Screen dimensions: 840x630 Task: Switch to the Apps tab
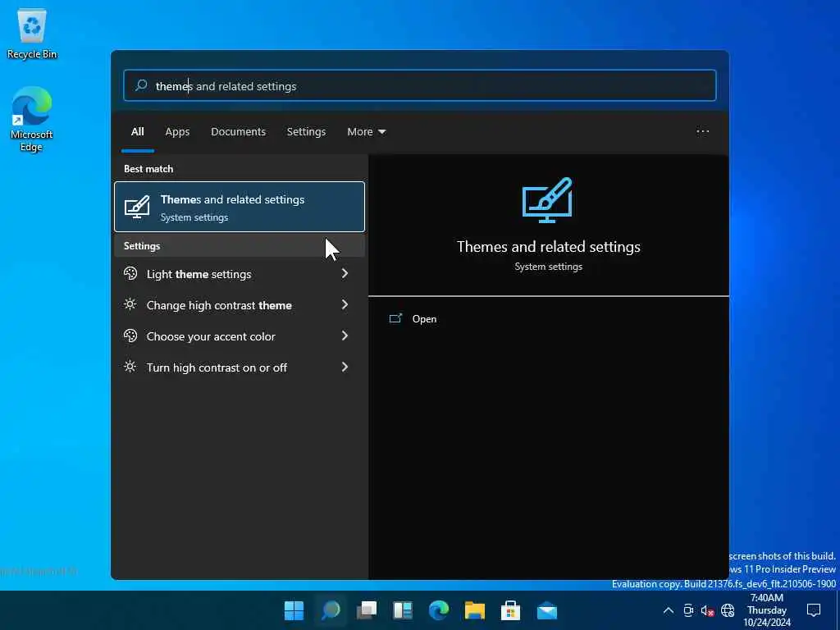tap(177, 132)
